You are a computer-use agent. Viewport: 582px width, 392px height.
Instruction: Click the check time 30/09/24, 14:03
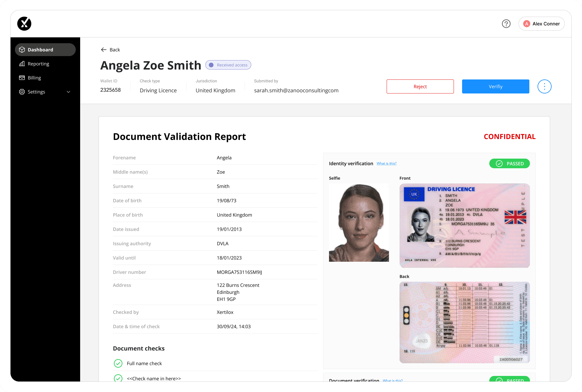point(234,327)
